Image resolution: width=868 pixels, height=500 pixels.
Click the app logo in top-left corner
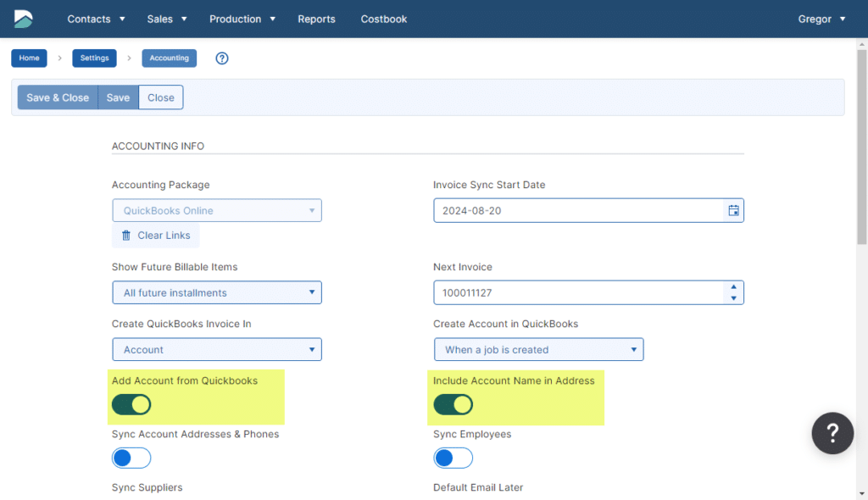24,19
